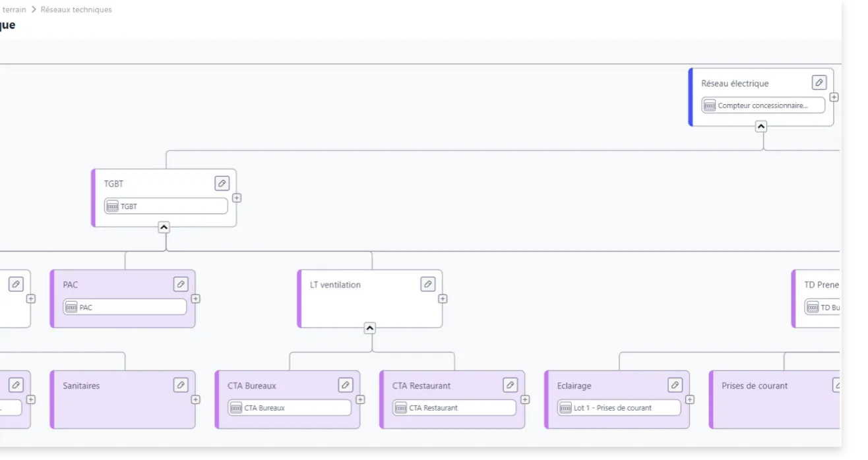Open edit for Eclairage node
Image resolution: width=868 pixels, height=460 pixels.
click(x=675, y=385)
